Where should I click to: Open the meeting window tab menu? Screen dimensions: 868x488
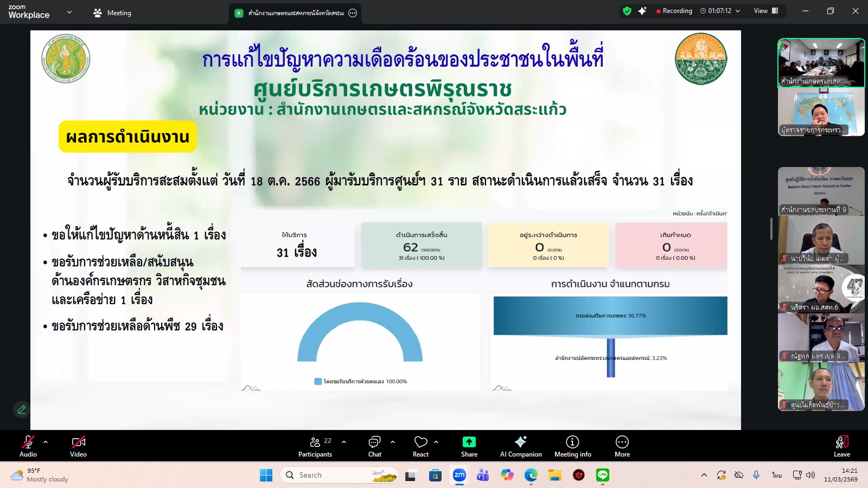pyautogui.click(x=352, y=12)
